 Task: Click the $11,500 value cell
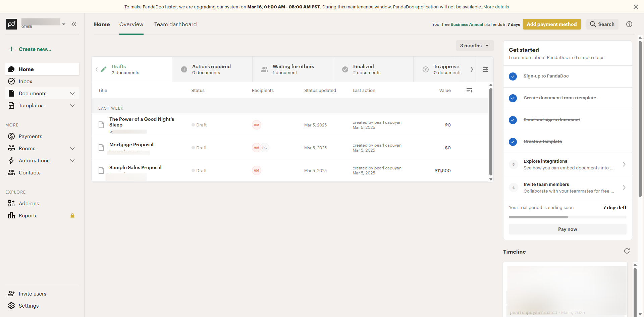click(x=442, y=170)
